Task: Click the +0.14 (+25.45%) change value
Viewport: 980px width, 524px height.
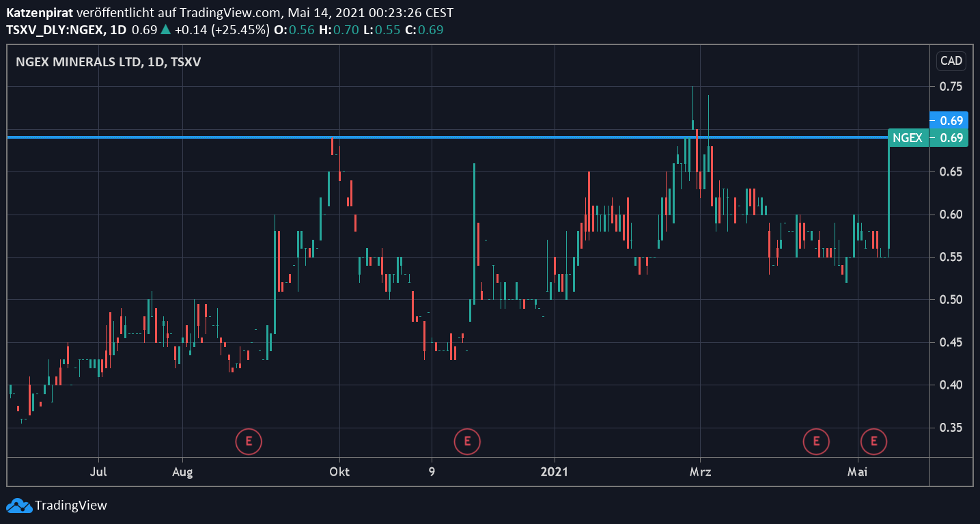Action: (x=222, y=30)
